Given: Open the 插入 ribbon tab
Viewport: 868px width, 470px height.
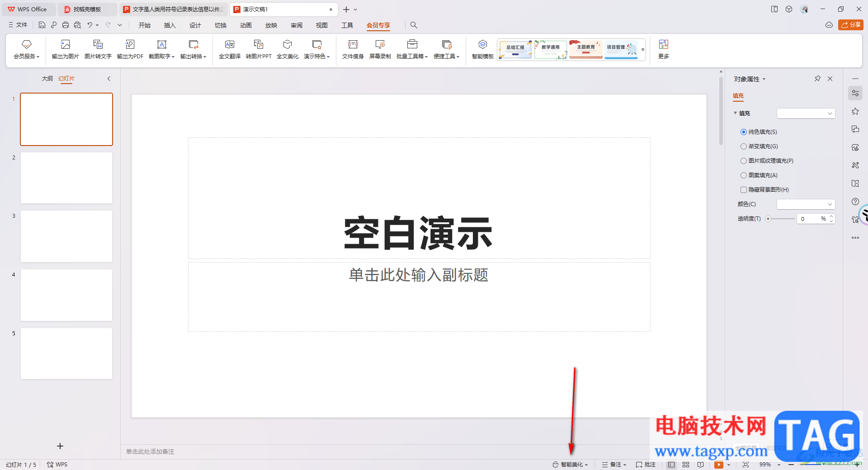Looking at the screenshot, I should 170,25.
